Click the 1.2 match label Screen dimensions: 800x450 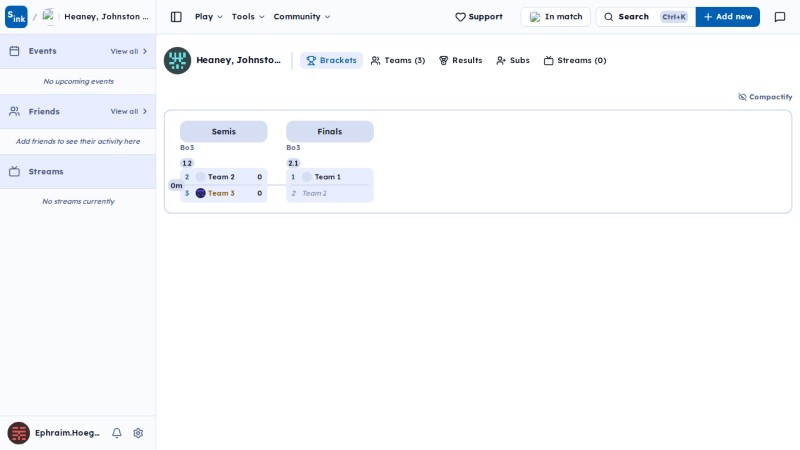coord(187,163)
